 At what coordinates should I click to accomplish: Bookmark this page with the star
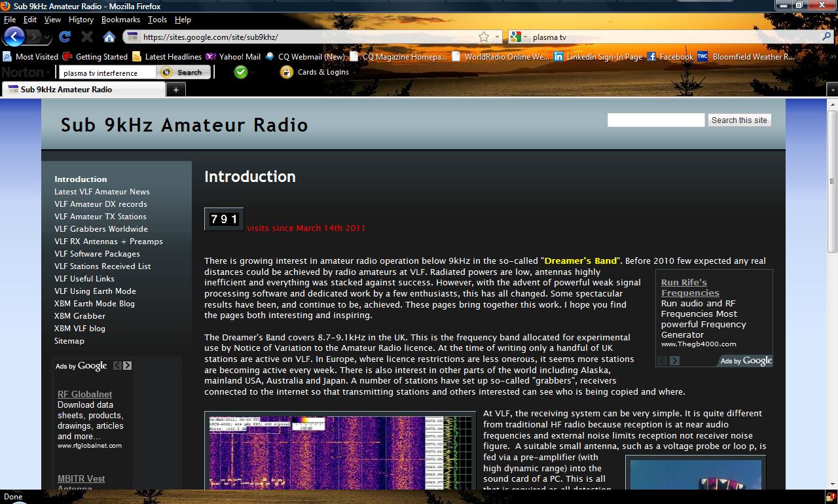[x=484, y=37]
